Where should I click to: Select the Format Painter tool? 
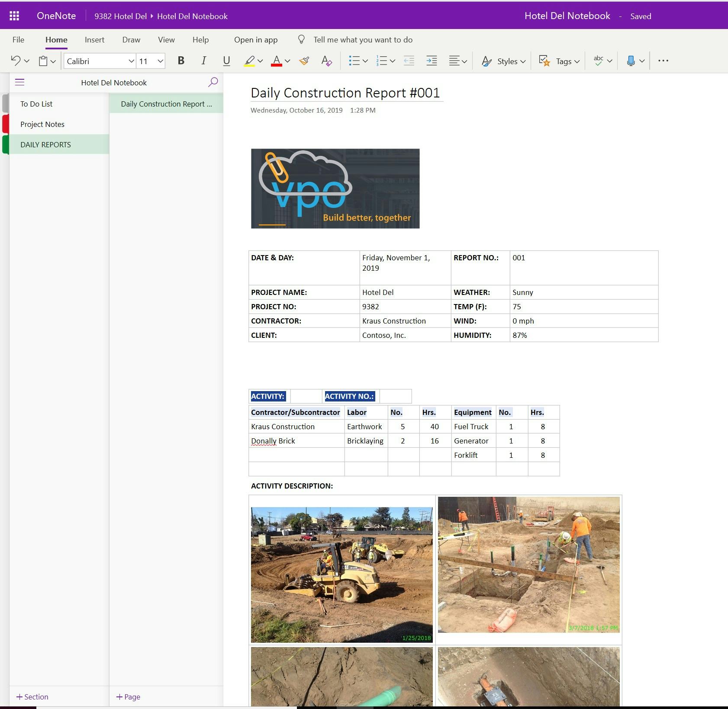(303, 61)
